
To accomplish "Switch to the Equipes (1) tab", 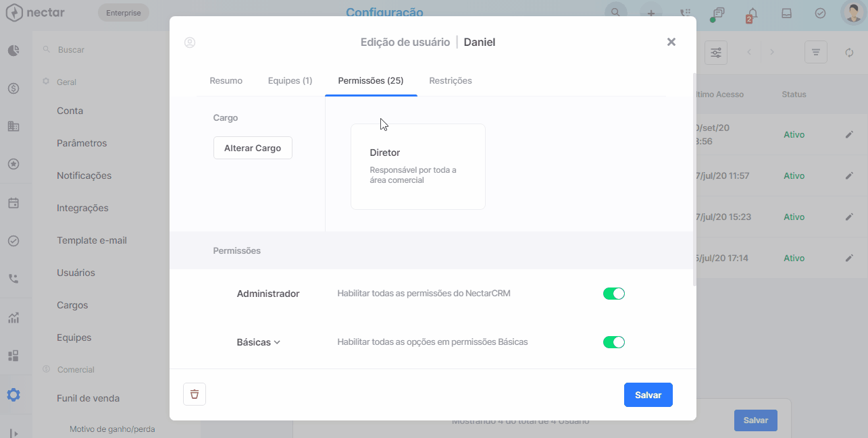I will coord(290,80).
